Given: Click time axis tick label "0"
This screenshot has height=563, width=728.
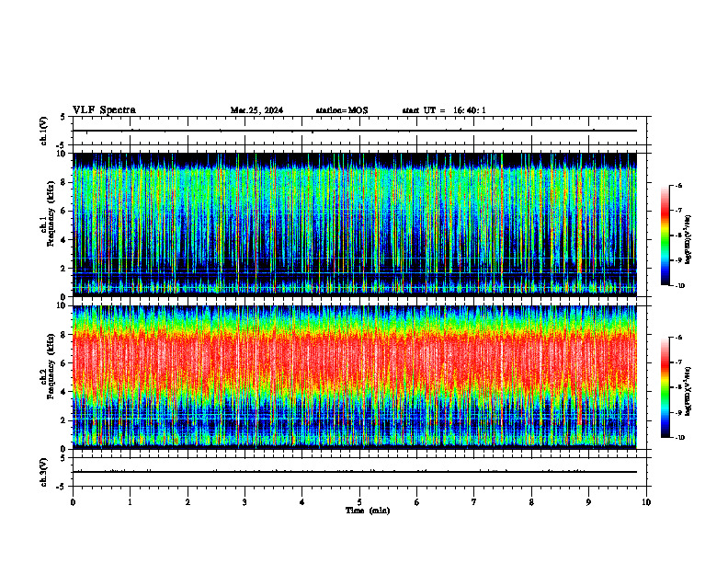Looking at the screenshot, I should click(73, 502).
